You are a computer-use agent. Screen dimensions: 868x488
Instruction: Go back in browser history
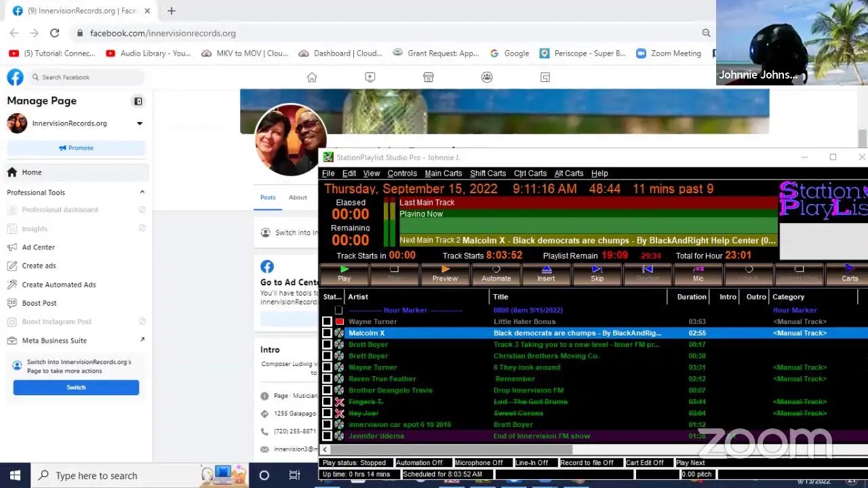(14, 33)
